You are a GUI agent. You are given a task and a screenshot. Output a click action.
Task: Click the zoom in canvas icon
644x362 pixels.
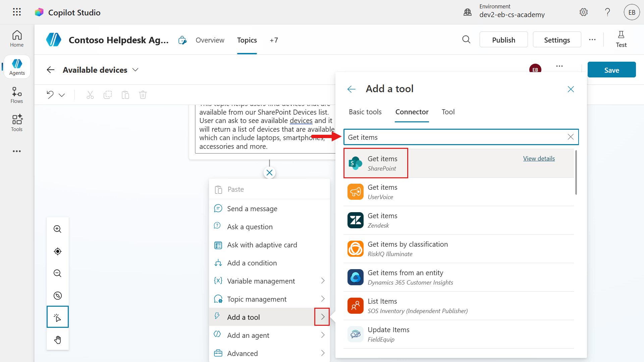pos(58,229)
